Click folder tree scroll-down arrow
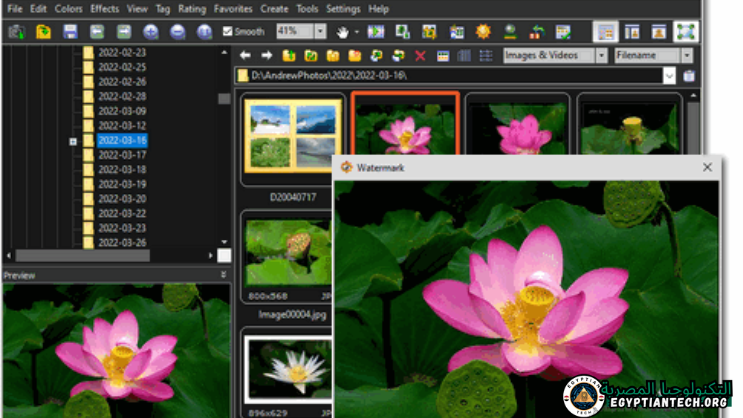The image size is (743, 418). (x=224, y=242)
